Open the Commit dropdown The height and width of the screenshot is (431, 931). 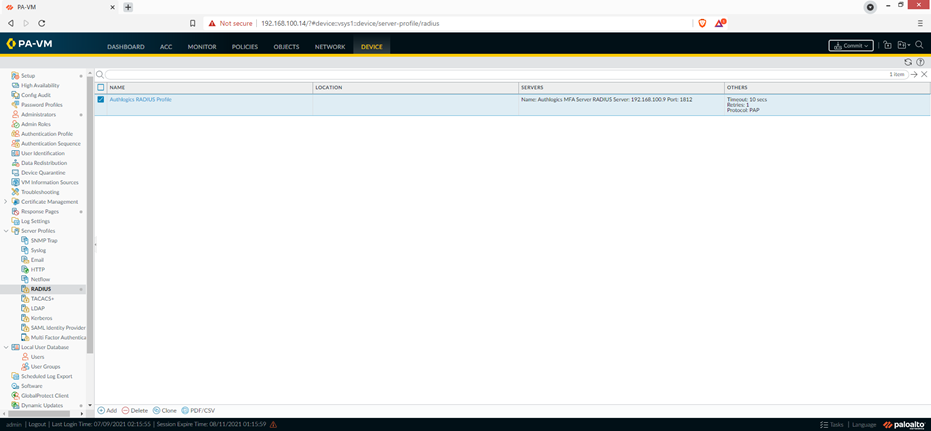click(x=851, y=46)
